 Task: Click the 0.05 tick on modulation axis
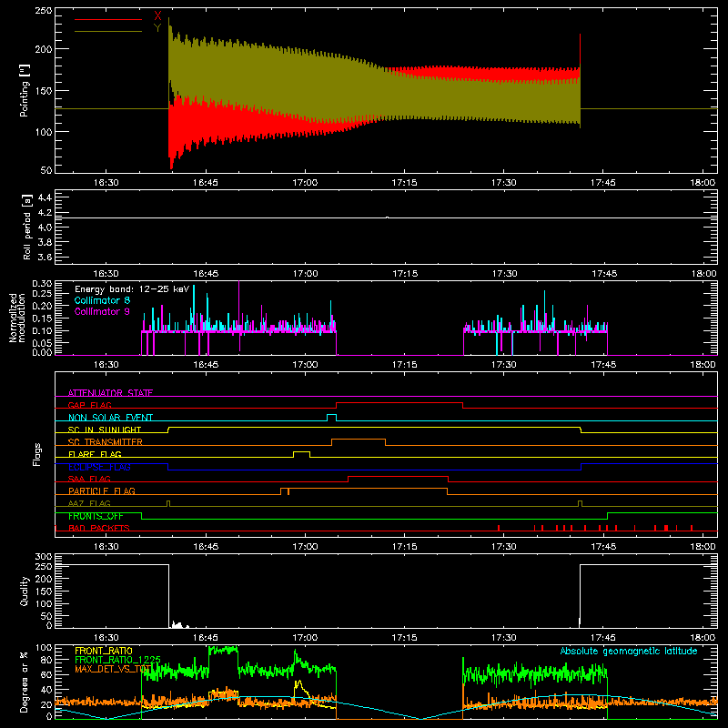pos(42,343)
